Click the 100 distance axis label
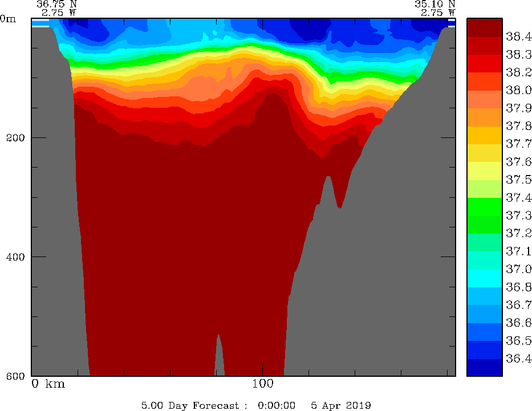Screen dimensions: 532x411 pos(262,384)
